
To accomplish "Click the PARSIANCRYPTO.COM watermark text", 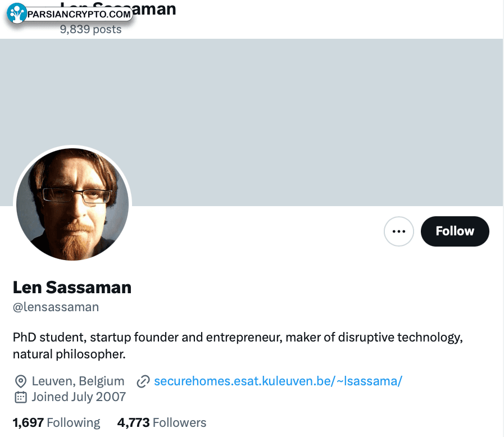I will pos(79,13).
